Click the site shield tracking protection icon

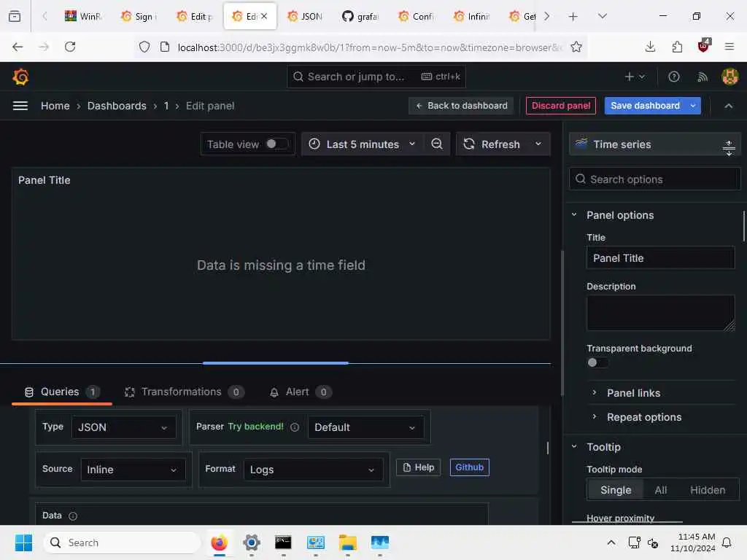[x=144, y=47]
